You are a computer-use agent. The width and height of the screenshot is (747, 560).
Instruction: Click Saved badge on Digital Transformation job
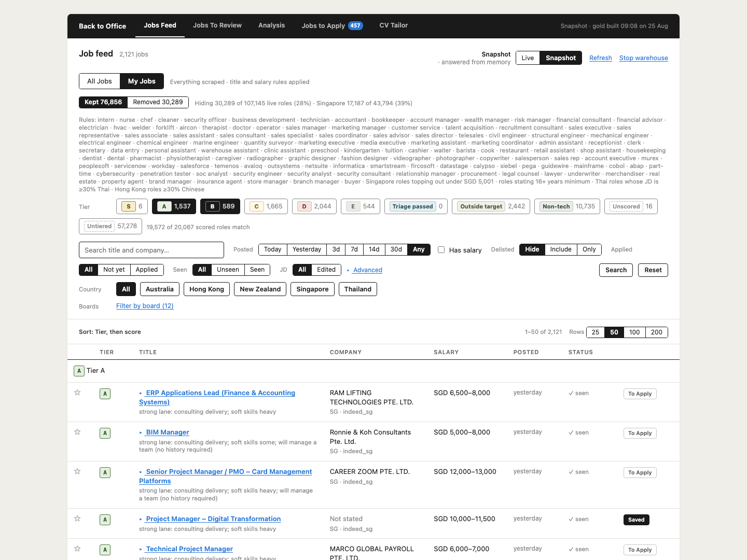[636, 520]
